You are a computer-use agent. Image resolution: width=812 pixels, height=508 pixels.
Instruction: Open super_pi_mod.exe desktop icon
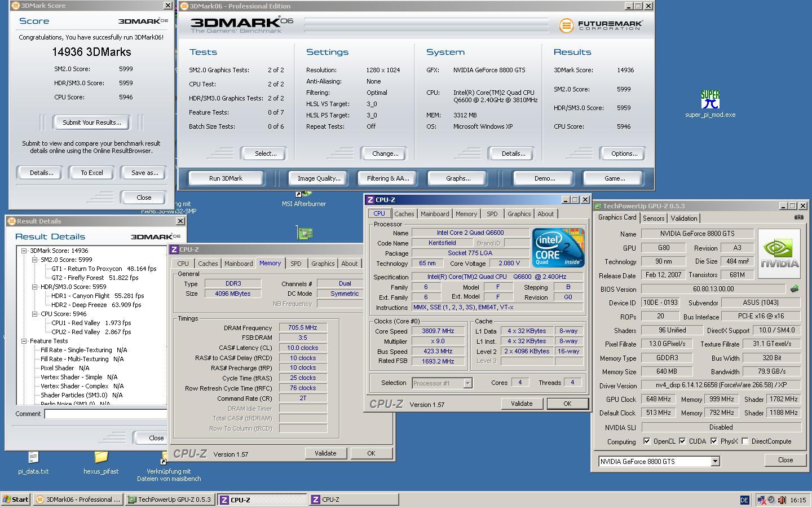(710, 104)
